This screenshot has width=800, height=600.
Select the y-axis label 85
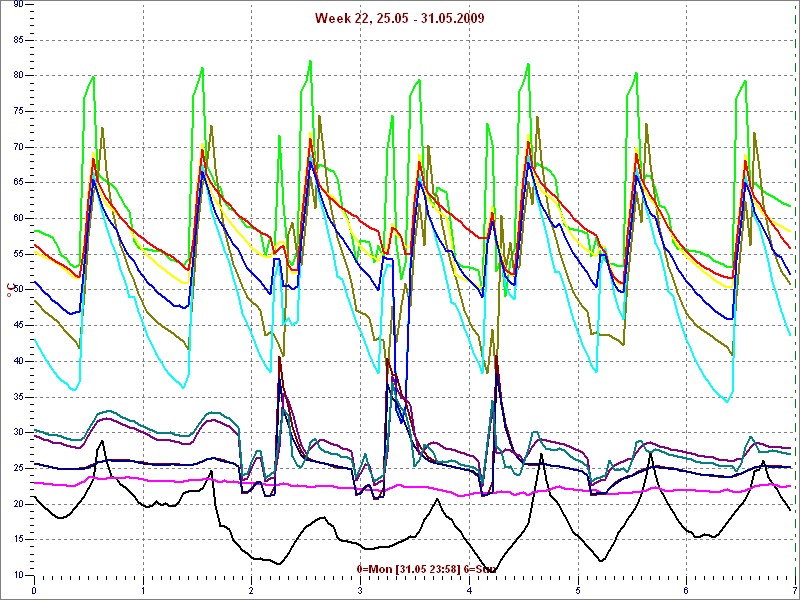click(x=17, y=40)
